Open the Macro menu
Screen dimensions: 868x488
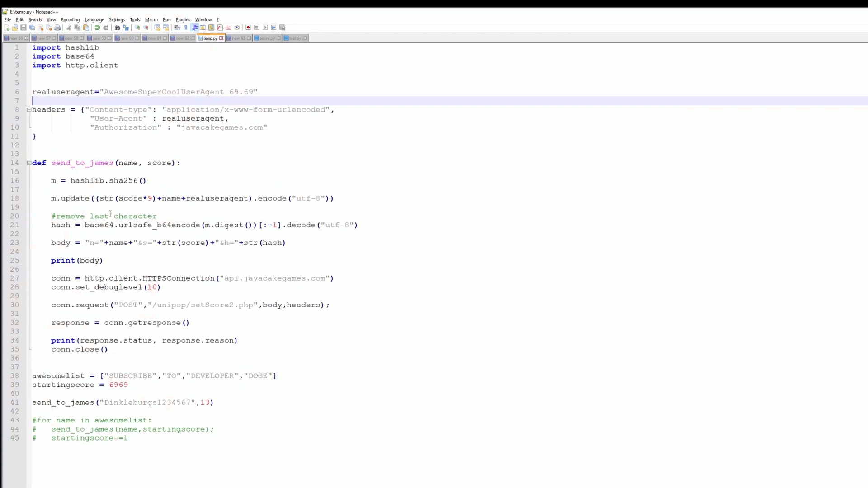(151, 20)
